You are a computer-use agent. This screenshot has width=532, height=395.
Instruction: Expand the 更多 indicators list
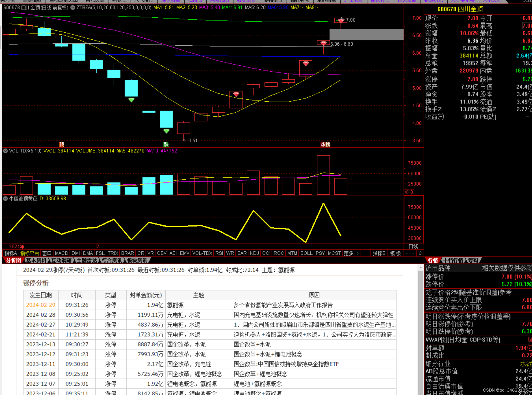(348, 253)
